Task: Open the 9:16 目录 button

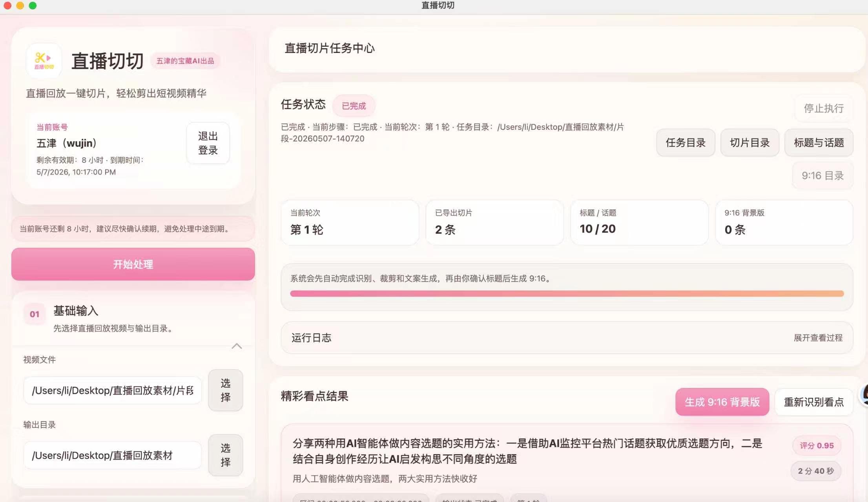Action: (822, 176)
